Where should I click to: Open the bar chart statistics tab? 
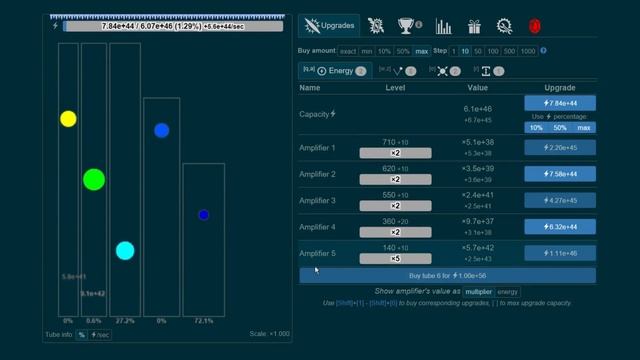[x=443, y=26]
